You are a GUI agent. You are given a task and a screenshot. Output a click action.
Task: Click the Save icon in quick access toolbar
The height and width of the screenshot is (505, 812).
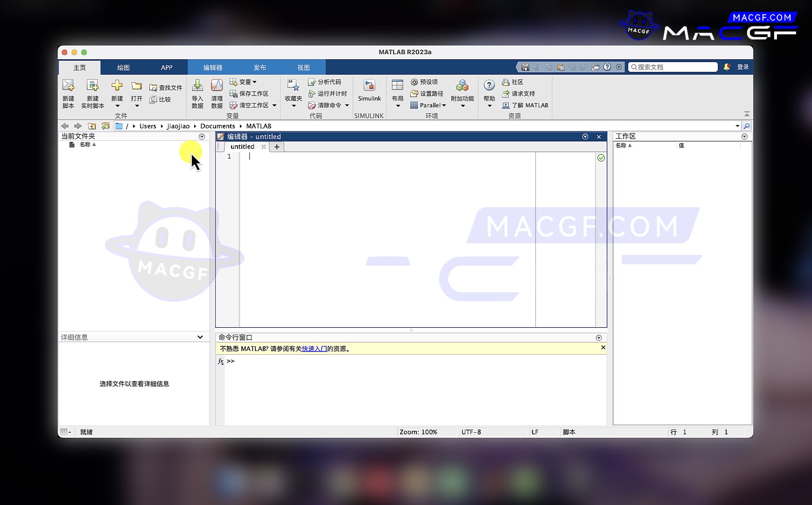pos(525,67)
